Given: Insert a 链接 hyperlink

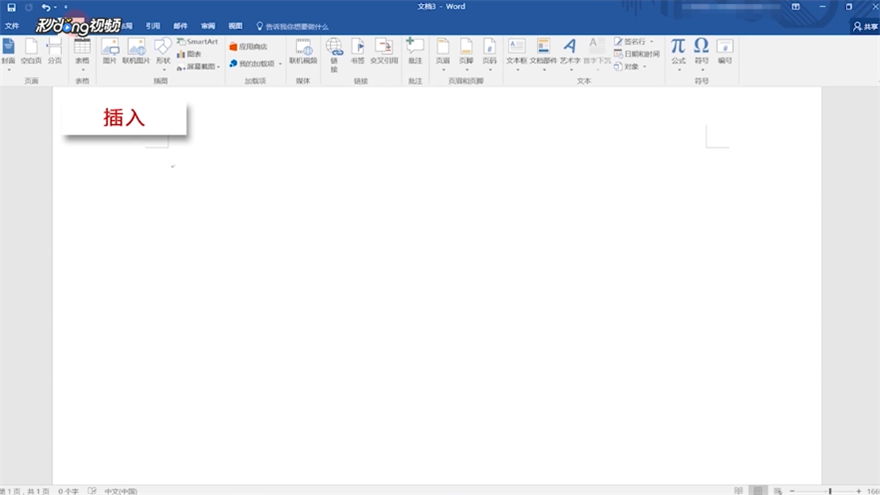Looking at the screenshot, I should (x=334, y=54).
